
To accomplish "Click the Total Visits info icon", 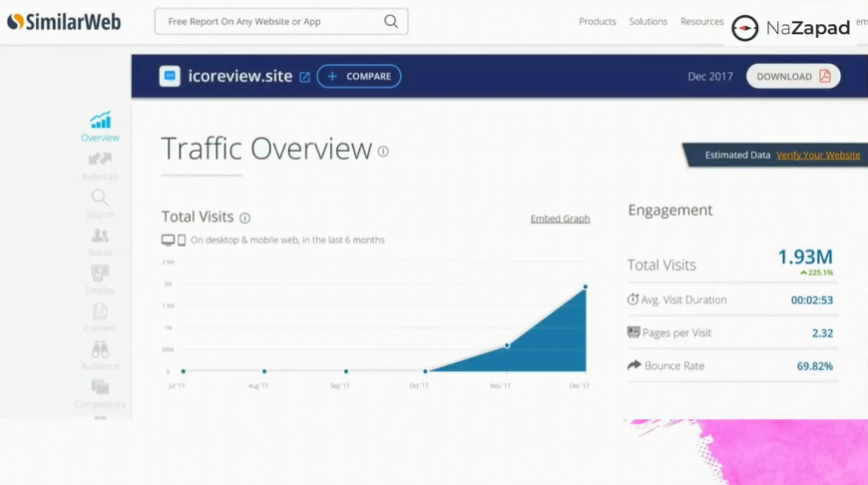I will [x=244, y=219].
